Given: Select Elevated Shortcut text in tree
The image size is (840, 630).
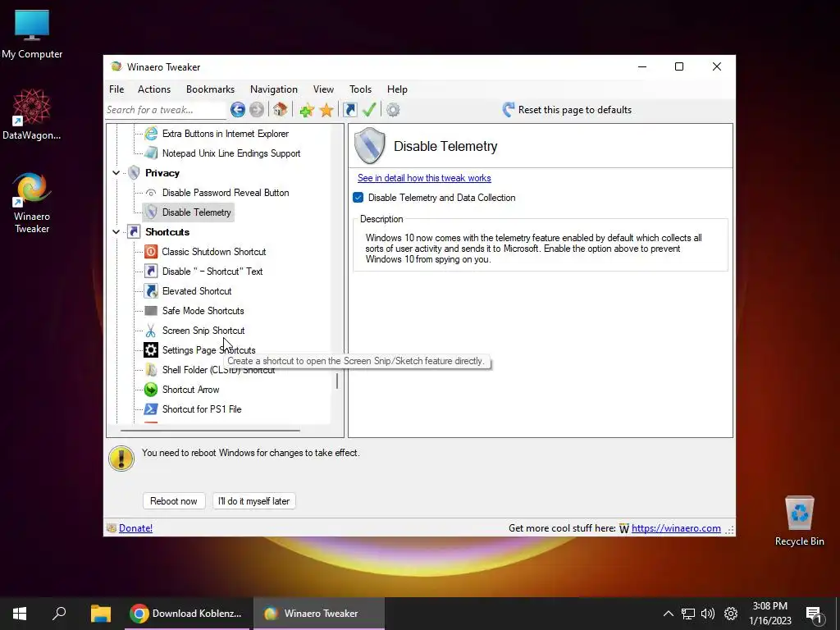Looking at the screenshot, I should tap(197, 291).
